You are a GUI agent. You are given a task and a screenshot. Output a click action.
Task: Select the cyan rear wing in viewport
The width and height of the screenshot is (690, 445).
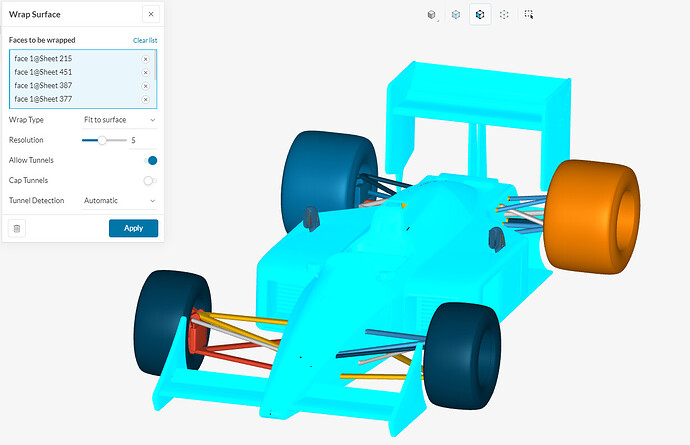477,97
